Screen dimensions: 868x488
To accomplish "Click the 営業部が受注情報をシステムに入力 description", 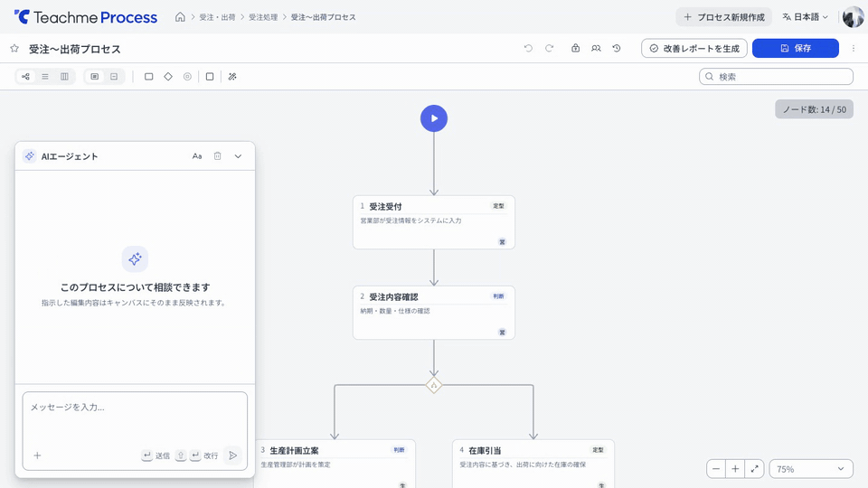I will pyautogui.click(x=410, y=221).
